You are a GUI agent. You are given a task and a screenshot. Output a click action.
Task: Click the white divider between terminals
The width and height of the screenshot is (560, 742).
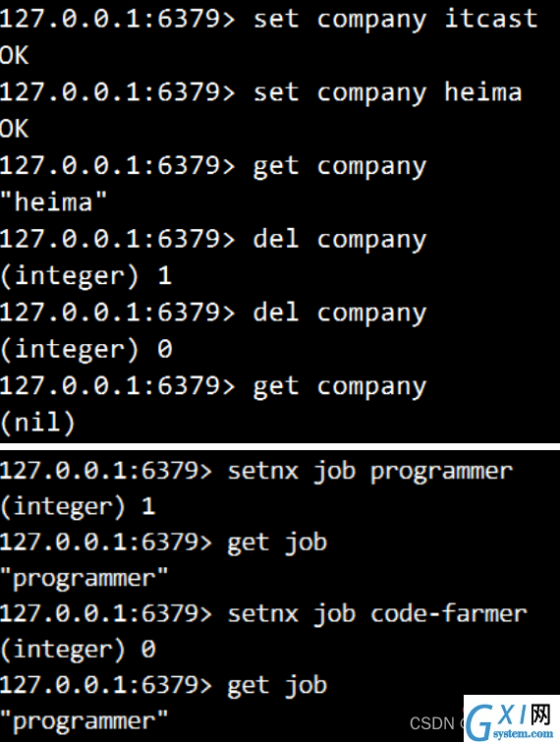[x=280, y=447]
